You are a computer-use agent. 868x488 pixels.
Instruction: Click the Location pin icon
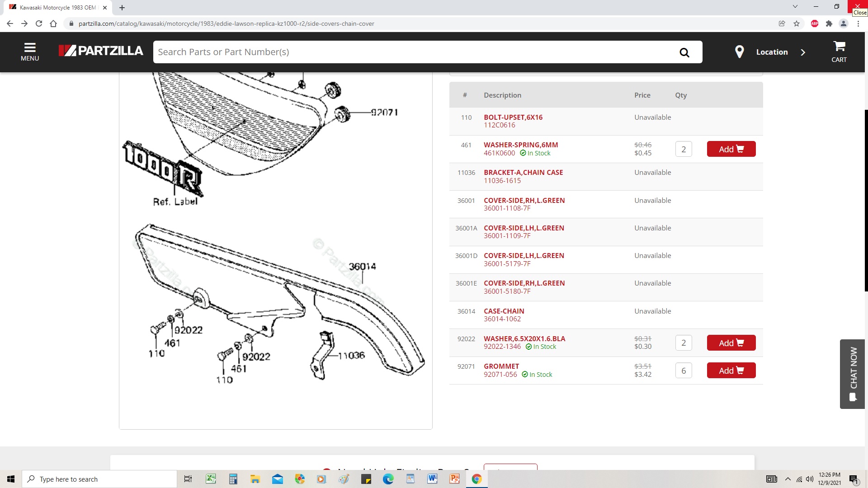[740, 52]
